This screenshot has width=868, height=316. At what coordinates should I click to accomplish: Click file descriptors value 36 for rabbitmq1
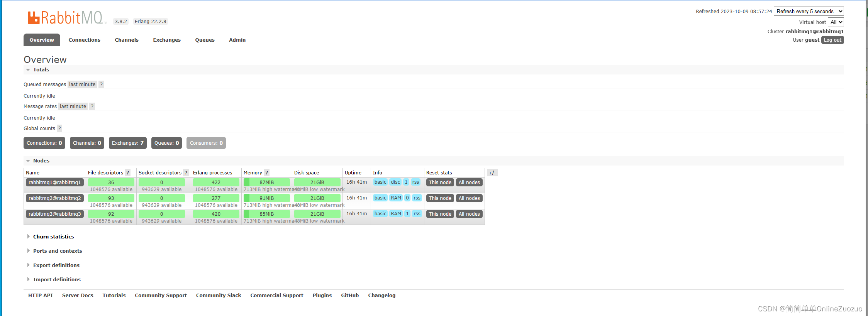[111, 182]
